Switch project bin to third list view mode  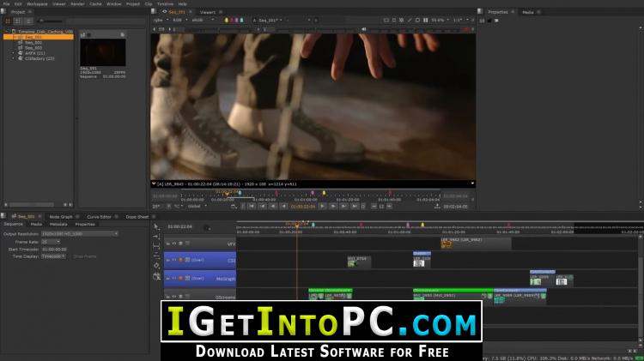(x=28, y=21)
